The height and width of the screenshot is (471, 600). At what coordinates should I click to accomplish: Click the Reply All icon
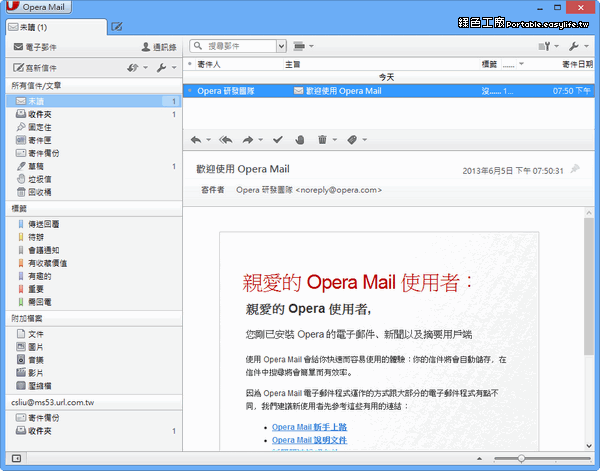[226, 140]
